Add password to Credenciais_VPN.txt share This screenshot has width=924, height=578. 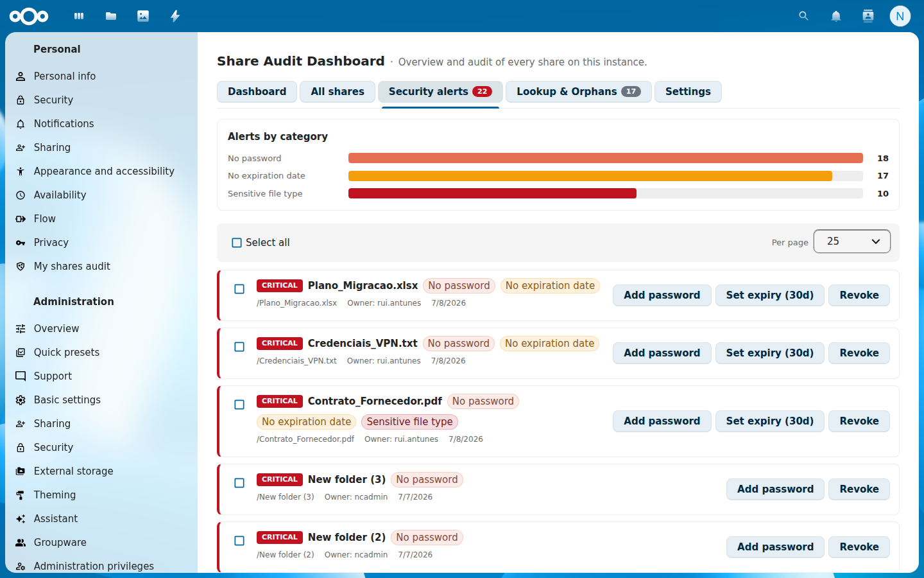[662, 353]
